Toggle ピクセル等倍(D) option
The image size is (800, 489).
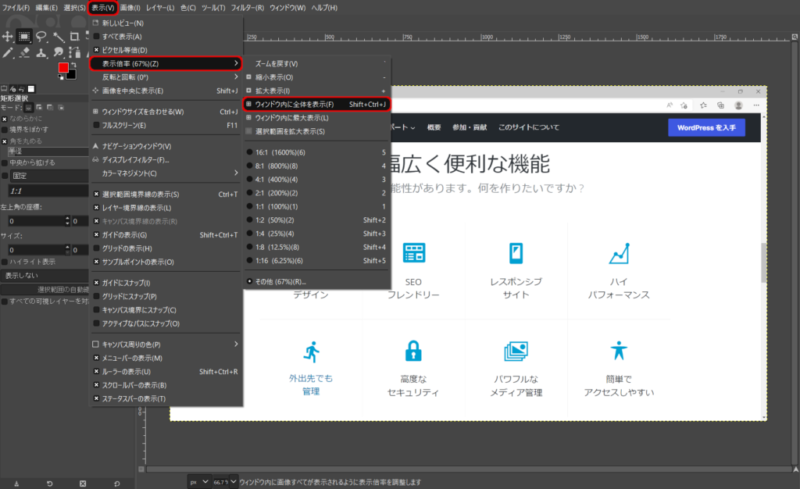(96, 50)
